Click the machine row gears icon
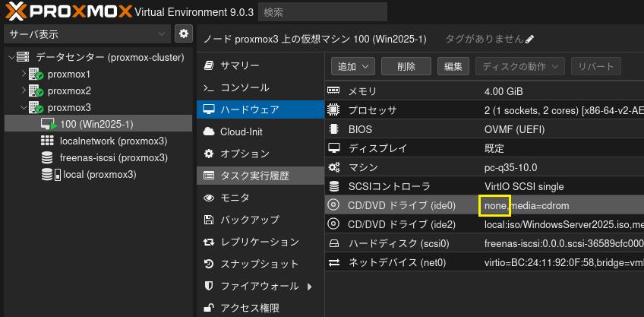This screenshot has height=317, width=644. [x=333, y=167]
